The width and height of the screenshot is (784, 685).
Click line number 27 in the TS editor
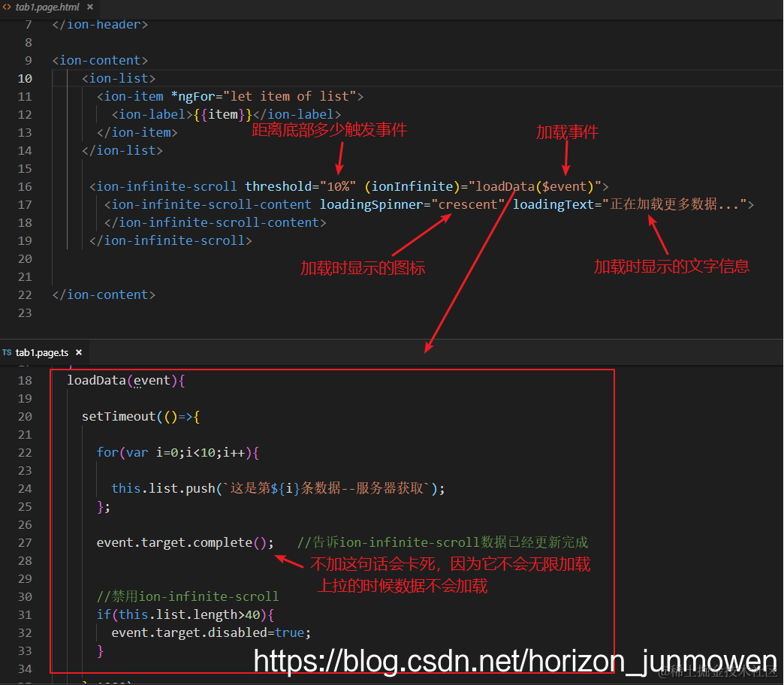tap(25, 542)
